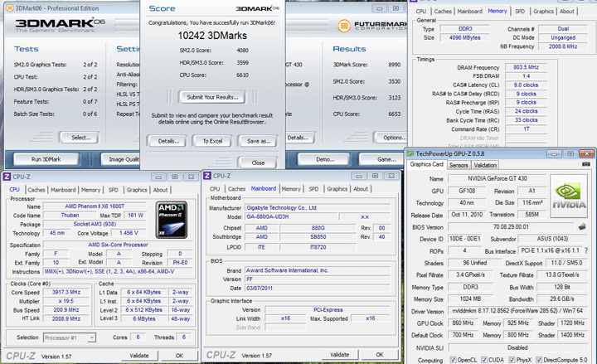597x364 pixels.
Task: Click the GPU Clock value 860 MHz
Action: 463,323
